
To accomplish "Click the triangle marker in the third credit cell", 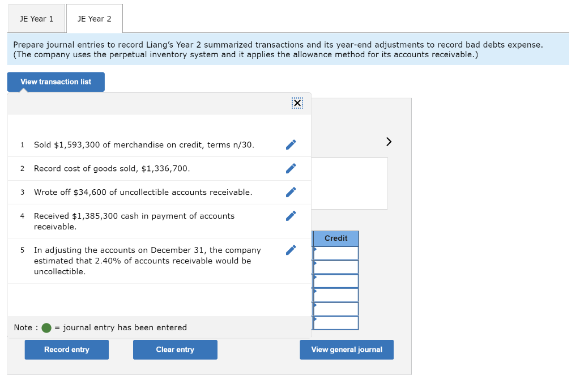I will click(x=315, y=277).
